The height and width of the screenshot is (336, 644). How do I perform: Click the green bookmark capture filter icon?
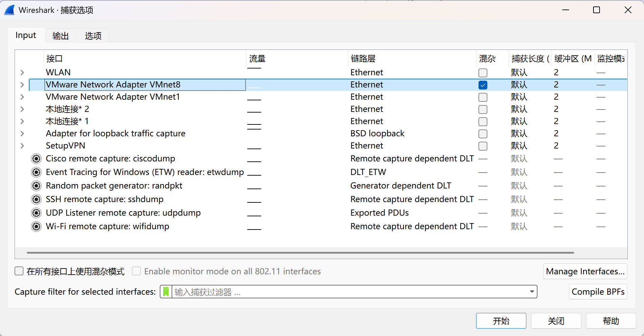pos(166,292)
